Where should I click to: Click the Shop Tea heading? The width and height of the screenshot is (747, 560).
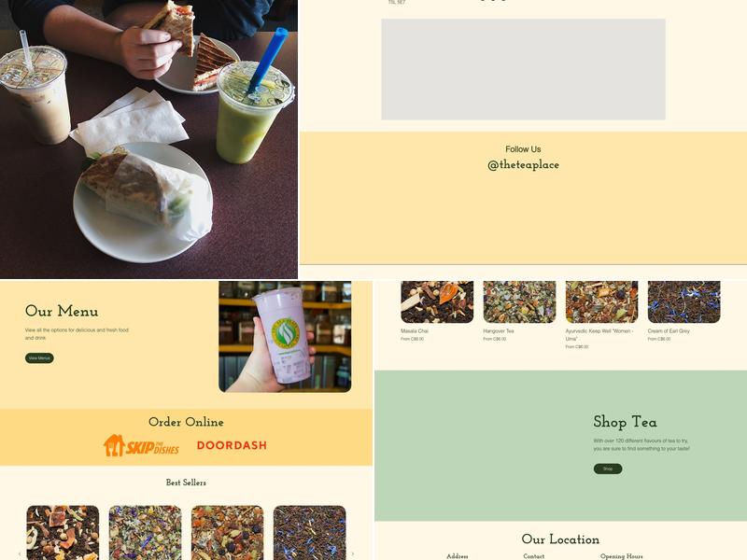[625, 422]
